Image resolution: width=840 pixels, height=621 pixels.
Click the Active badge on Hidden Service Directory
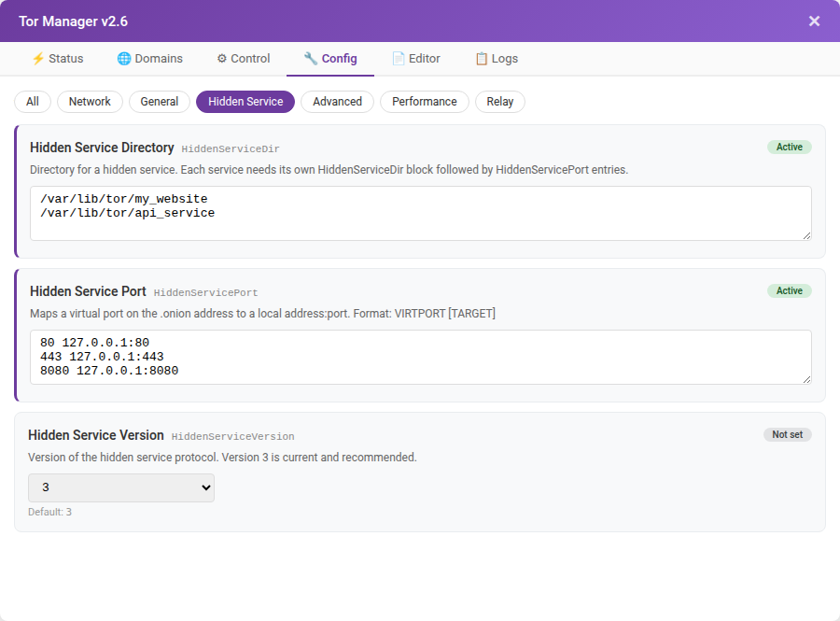(790, 147)
